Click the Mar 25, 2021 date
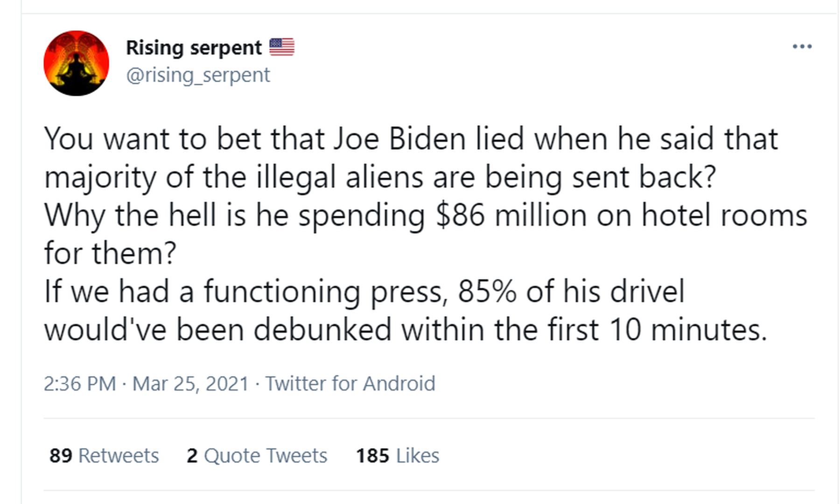 (190, 384)
